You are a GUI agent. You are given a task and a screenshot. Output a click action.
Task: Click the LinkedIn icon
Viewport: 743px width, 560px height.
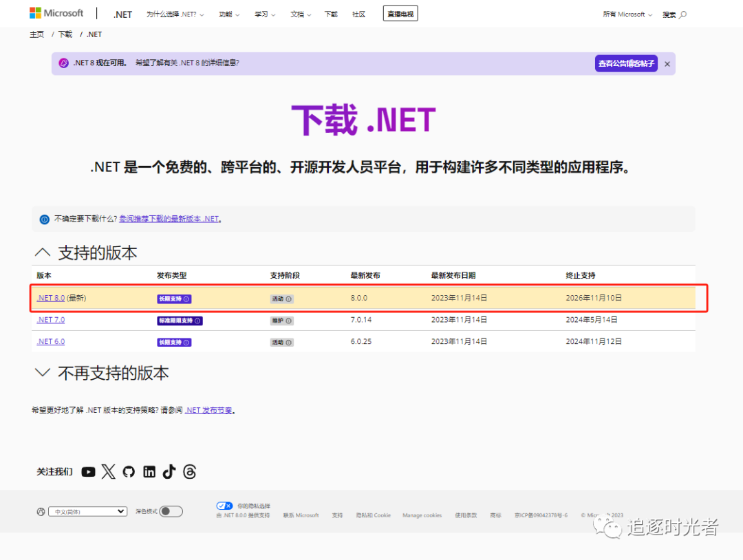[149, 472]
